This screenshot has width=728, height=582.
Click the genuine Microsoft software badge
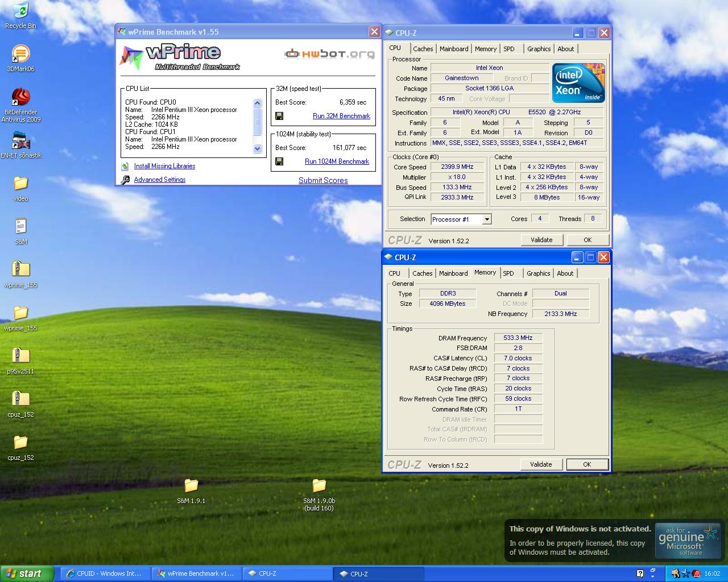[688, 541]
